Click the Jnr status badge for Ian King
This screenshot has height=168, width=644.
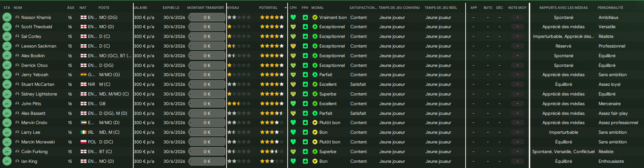[x=7, y=161]
